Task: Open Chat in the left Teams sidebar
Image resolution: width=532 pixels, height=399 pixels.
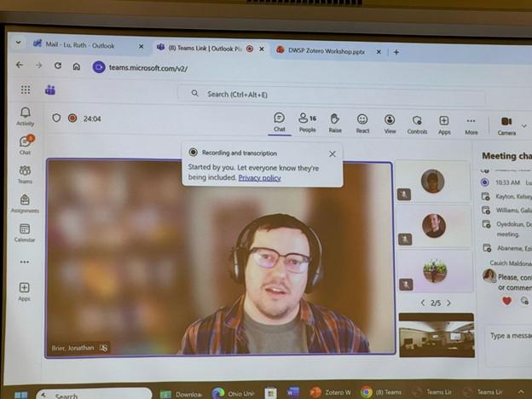Action: coord(26,145)
